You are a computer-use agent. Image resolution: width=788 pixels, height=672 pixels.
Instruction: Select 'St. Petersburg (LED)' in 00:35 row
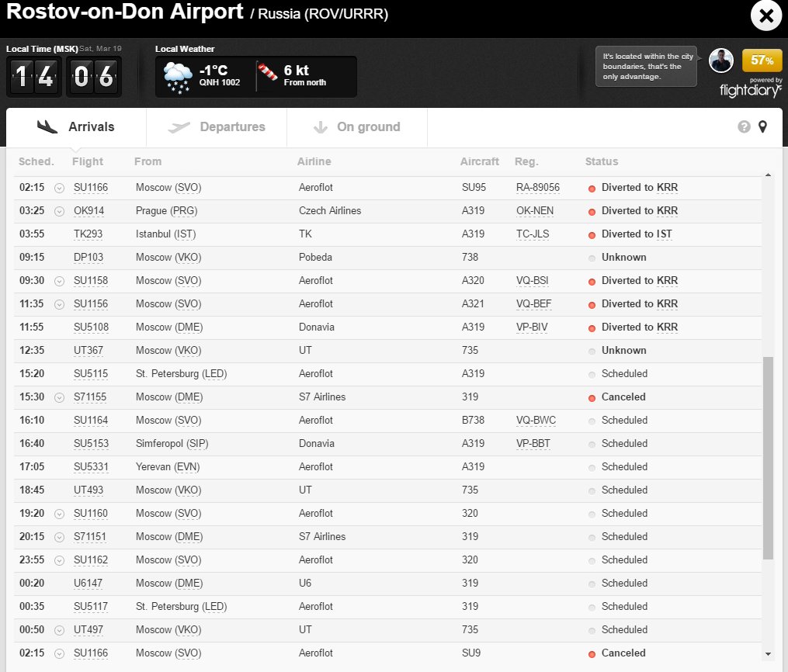(181, 607)
